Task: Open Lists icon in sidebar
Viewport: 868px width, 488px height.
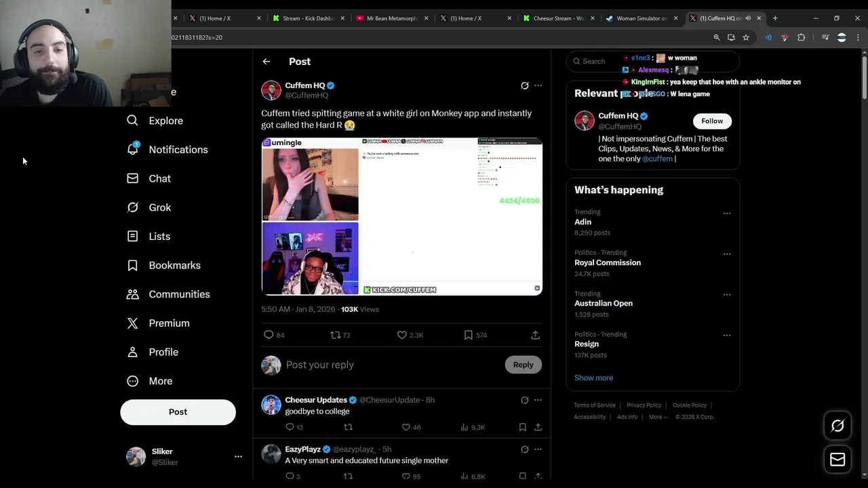Action: pos(133,236)
